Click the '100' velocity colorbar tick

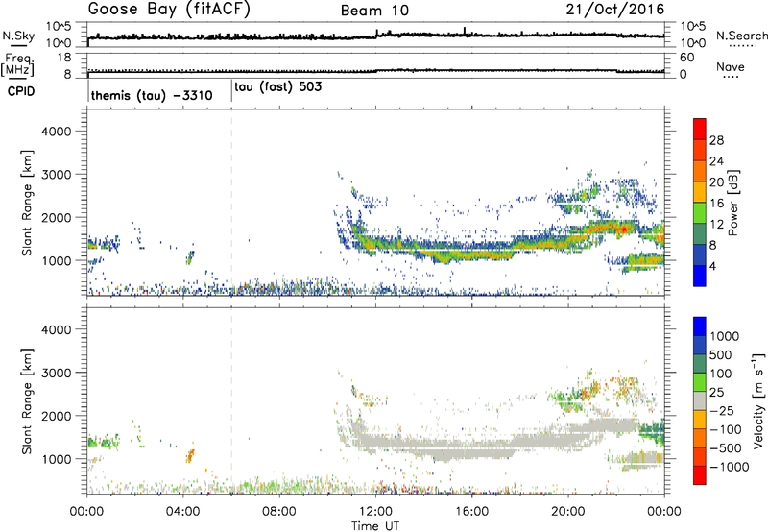pos(720,374)
